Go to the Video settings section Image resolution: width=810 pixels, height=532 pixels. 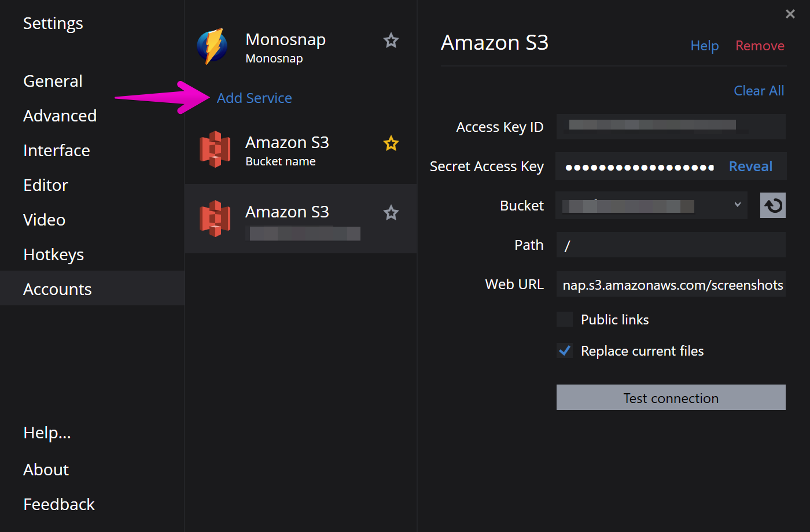tap(44, 220)
